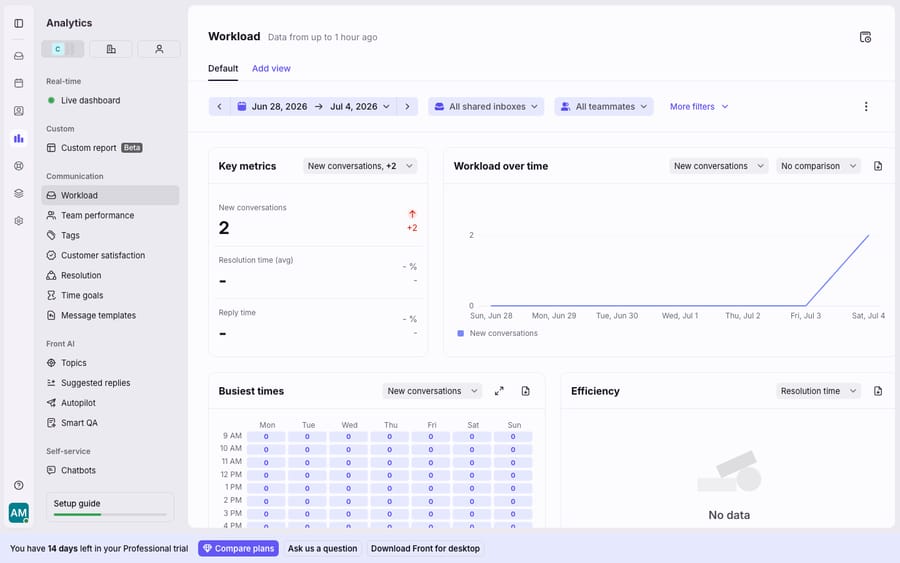900x563 pixels.
Task: Open the All shared inboxes filter
Action: 486,107
